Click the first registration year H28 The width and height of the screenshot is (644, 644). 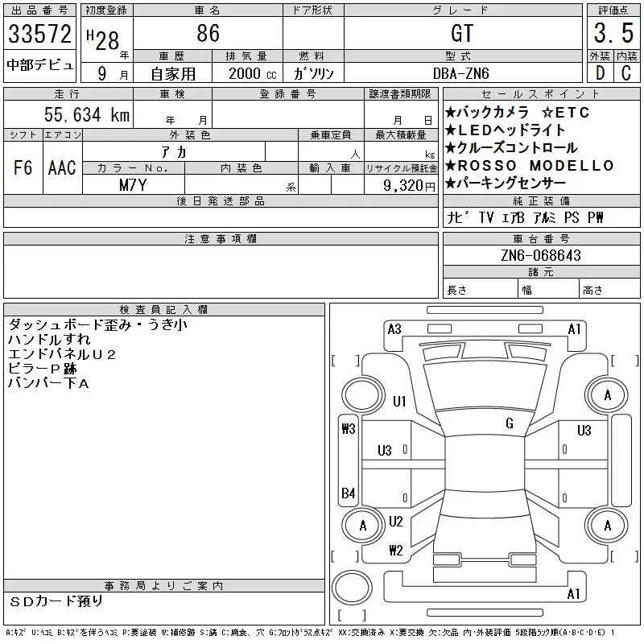coord(103,40)
